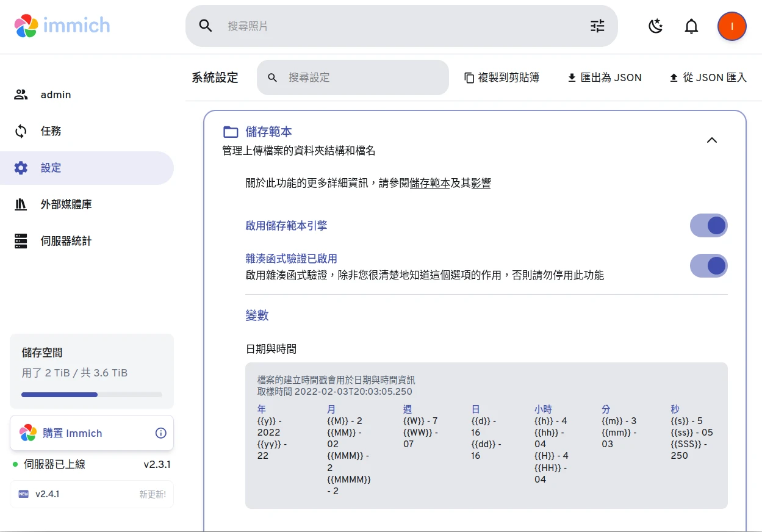Click 複製到剪貼簿 button

click(x=501, y=77)
